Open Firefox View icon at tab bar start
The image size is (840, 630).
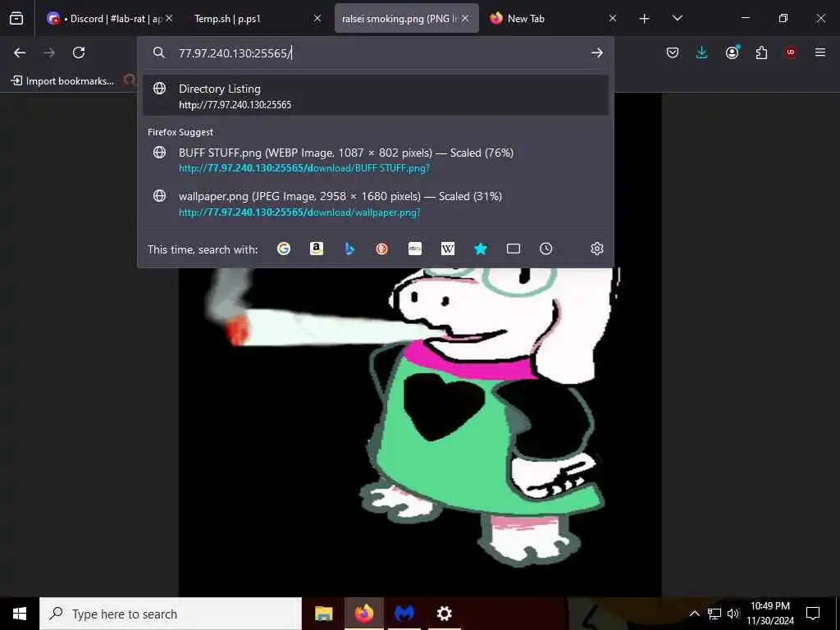pos(16,19)
